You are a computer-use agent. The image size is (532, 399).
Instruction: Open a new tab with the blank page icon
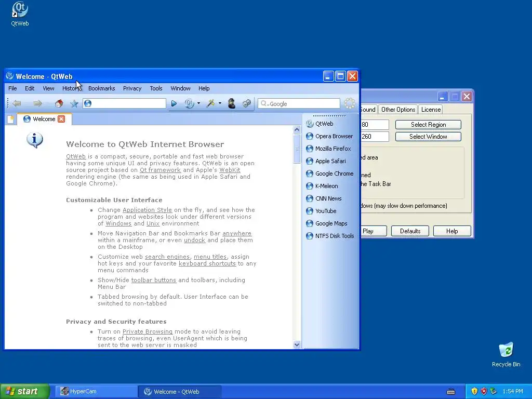tap(10, 119)
